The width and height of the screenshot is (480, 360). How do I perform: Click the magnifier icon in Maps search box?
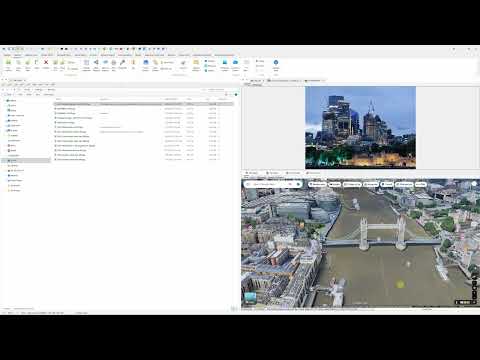pos(290,184)
